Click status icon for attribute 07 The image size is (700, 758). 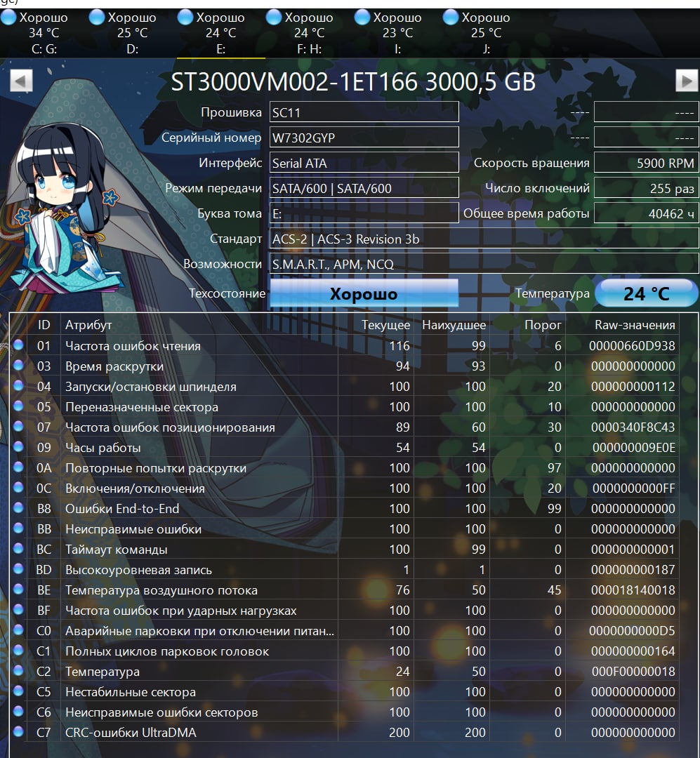pyautogui.click(x=18, y=426)
